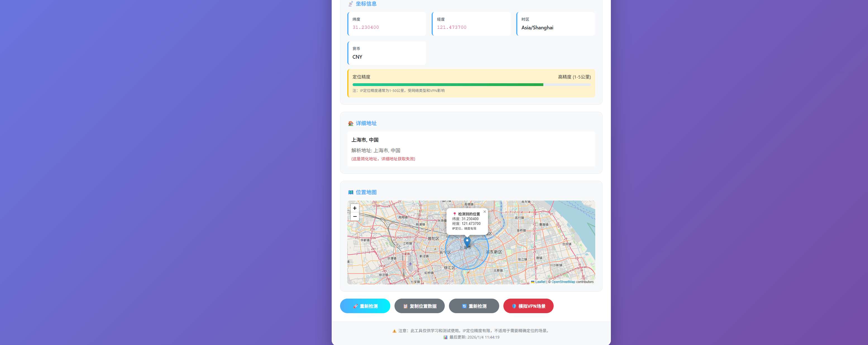Click the 浦东新区 label on the map
Viewport: 868px width, 345px height.
[x=494, y=252]
